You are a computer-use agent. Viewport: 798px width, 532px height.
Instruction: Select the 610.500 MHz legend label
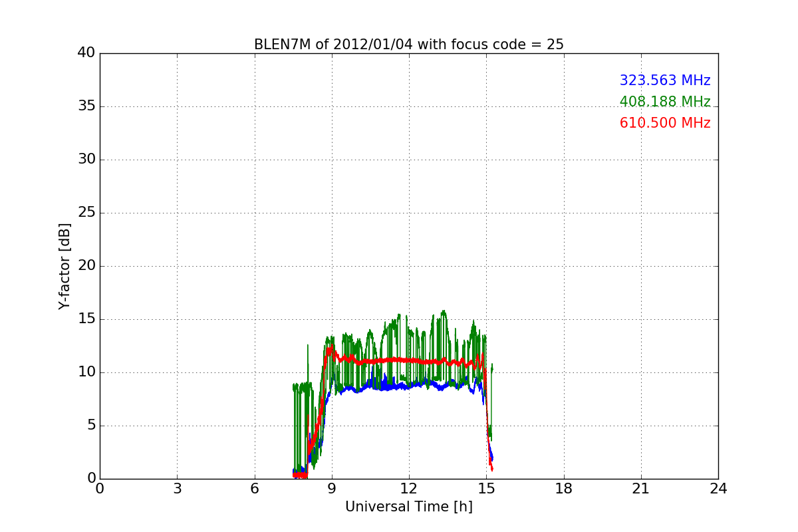pos(665,123)
